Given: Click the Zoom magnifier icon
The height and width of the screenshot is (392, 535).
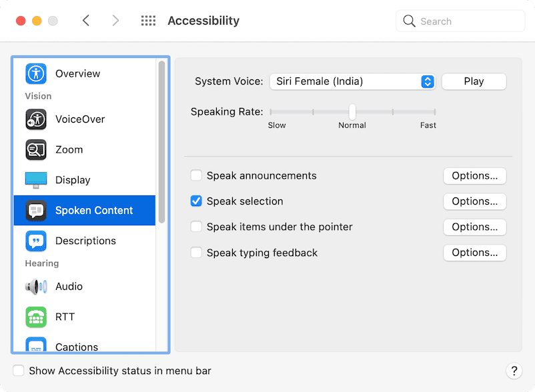Looking at the screenshot, I should (x=36, y=149).
